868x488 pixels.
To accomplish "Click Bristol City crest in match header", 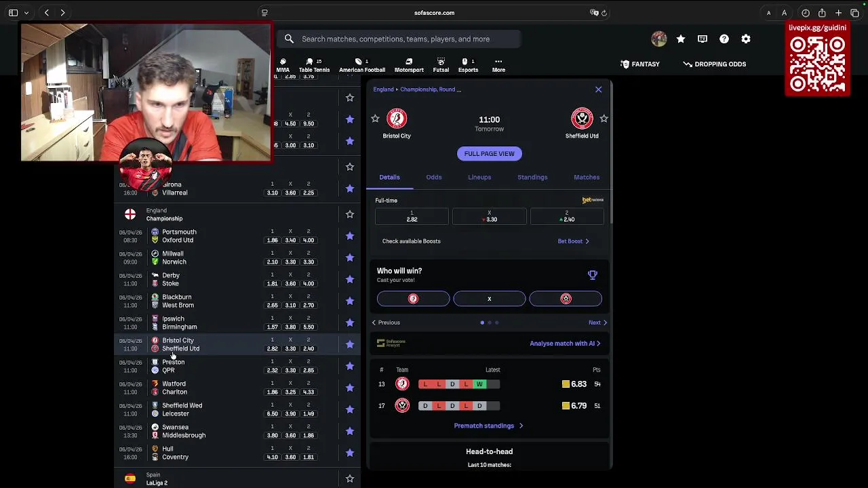I will pos(397,119).
